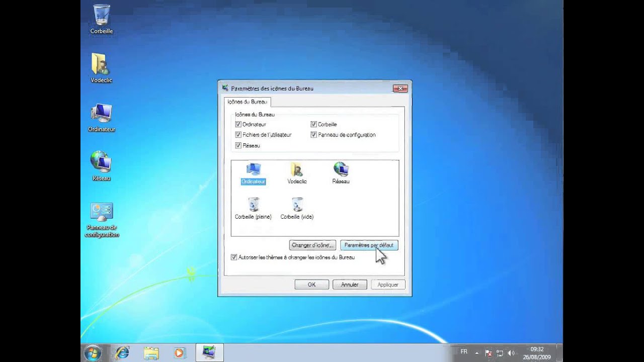Select the Ordinateur desktop icon
Screen dimensions: 644x362
coord(102,118)
